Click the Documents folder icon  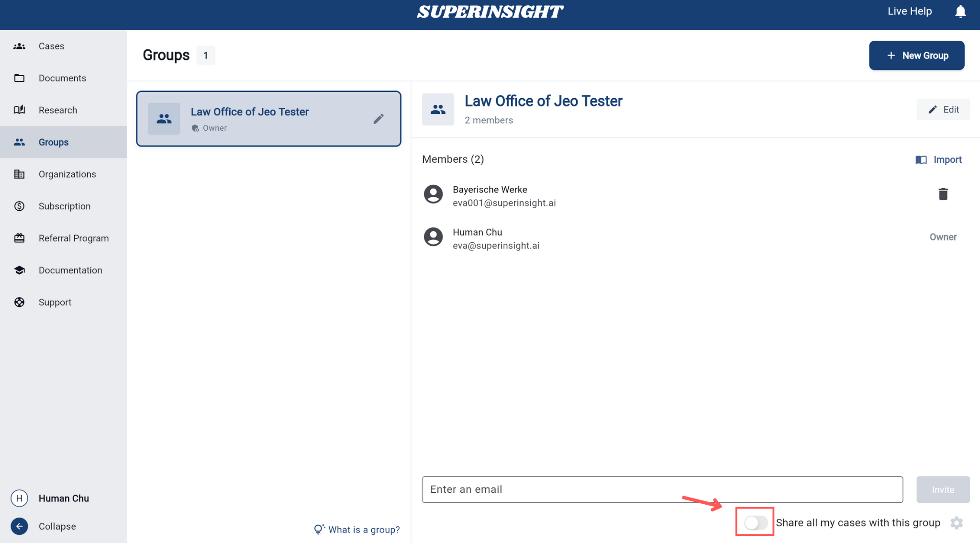19,78
